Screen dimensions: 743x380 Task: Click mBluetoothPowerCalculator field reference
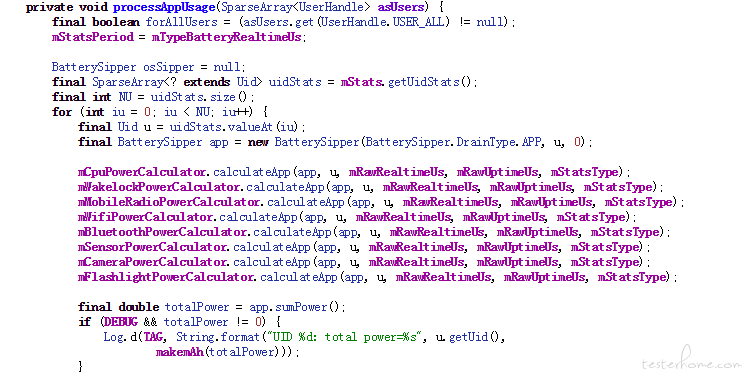point(163,232)
